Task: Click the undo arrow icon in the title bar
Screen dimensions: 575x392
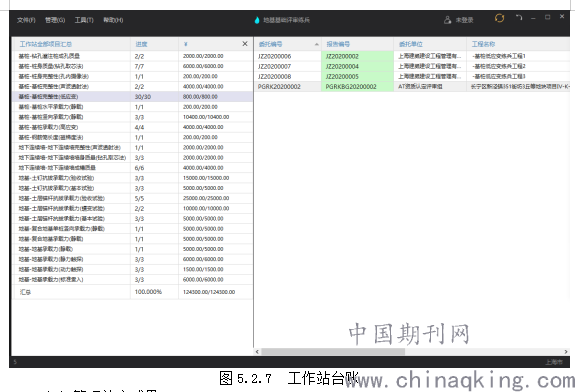Action: pyautogui.click(x=519, y=18)
